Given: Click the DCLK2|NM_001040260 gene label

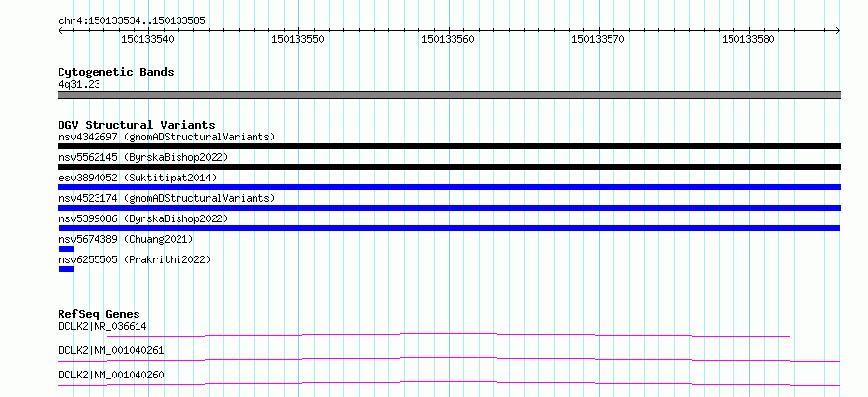Looking at the screenshot, I should tap(111, 375).
